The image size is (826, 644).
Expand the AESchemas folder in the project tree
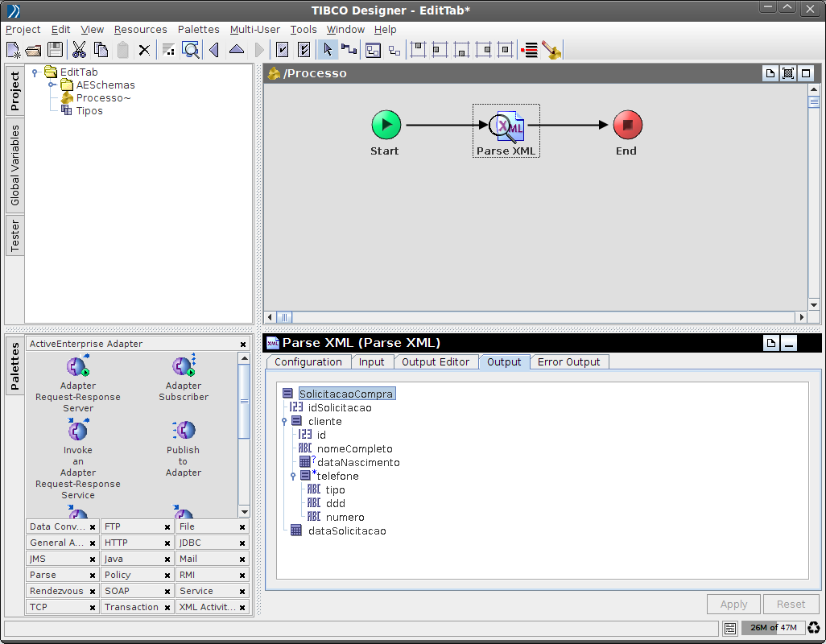coord(52,85)
